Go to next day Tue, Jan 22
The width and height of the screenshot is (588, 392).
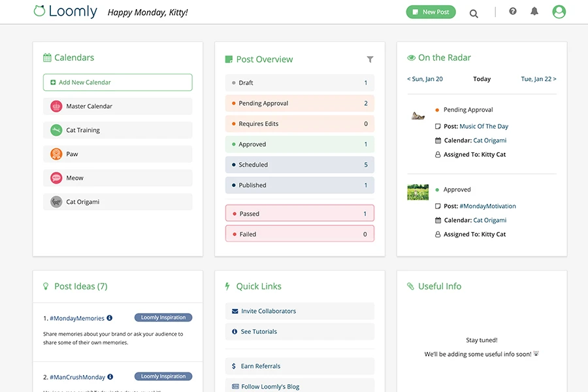[538, 79]
